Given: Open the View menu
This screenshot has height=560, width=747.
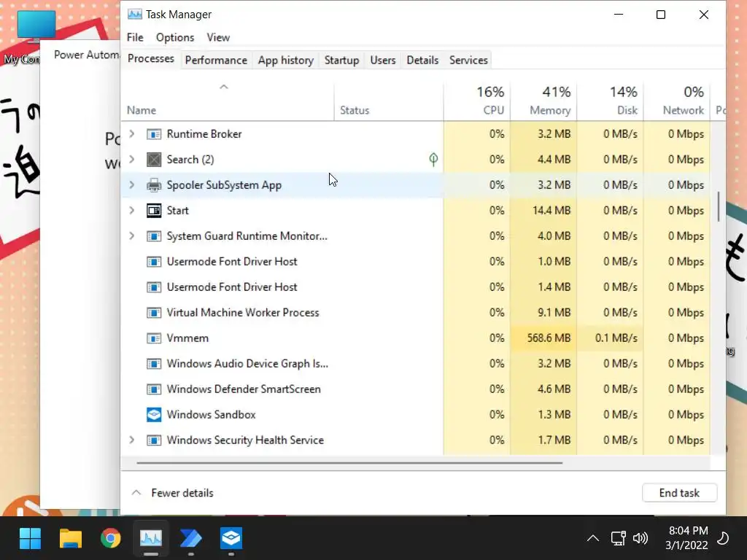Looking at the screenshot, I should point(218,38).
